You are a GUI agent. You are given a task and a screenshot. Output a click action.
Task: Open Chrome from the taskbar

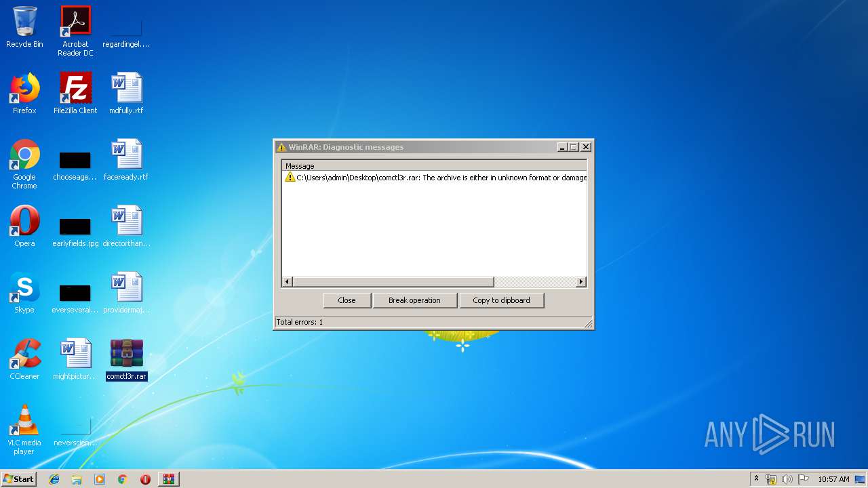point(122,479)
